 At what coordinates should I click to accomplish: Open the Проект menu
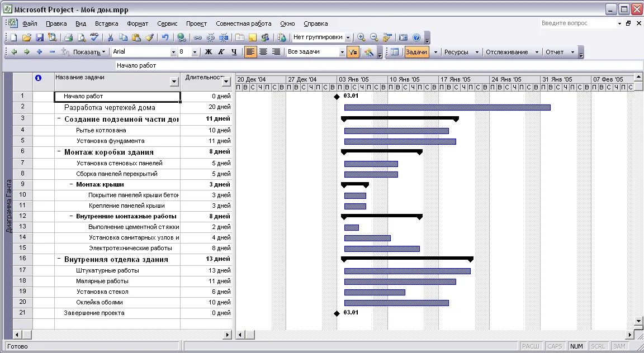coord(196,24)
